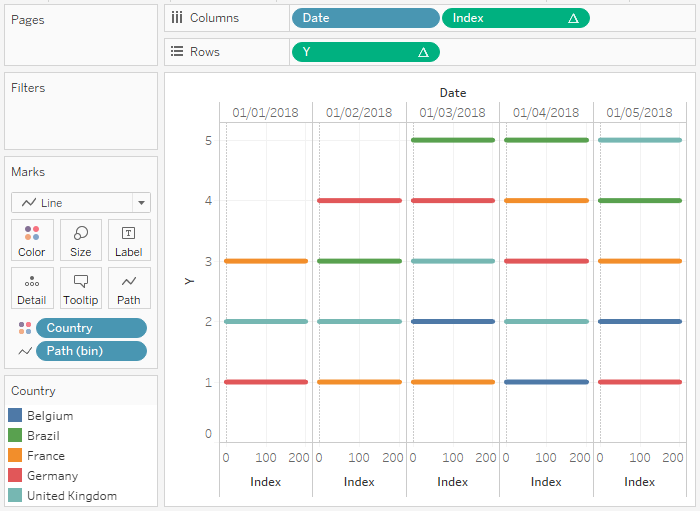The height and width of the screenshot is (511, 700).
Task: Open the Detail mark card
Action: coord(32,288)
